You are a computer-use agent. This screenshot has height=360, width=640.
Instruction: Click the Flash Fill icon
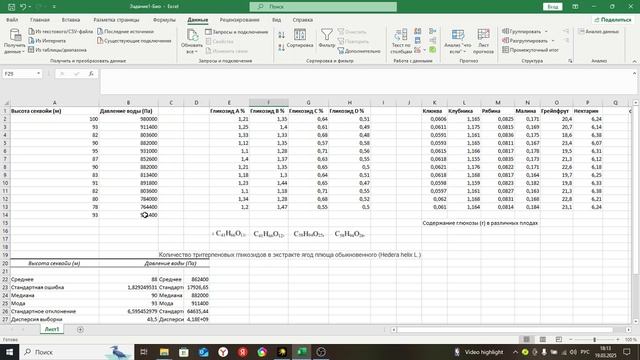tap(418, 31)
